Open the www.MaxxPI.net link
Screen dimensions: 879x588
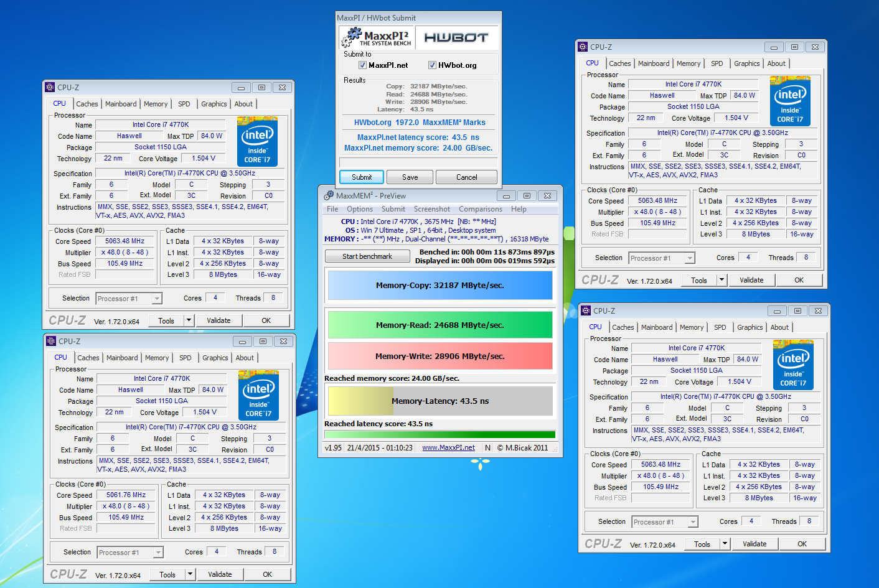pyautogui.click(x=448, y=447)
